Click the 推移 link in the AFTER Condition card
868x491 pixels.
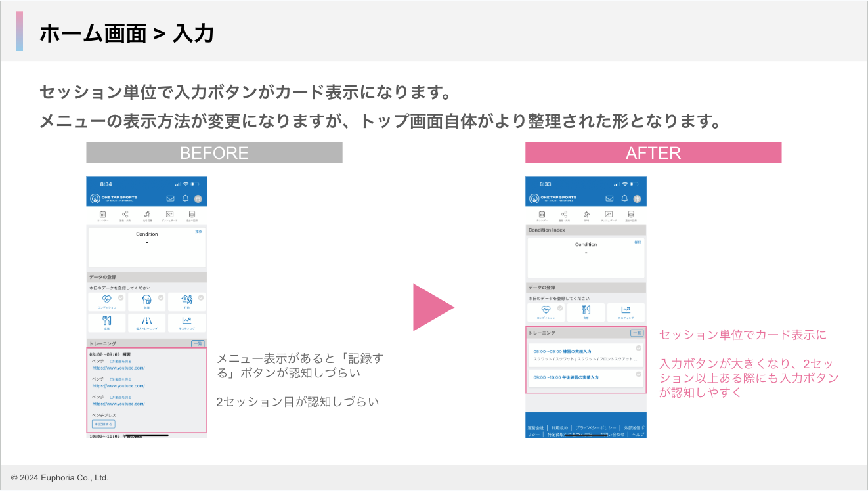tap(638, 242)
